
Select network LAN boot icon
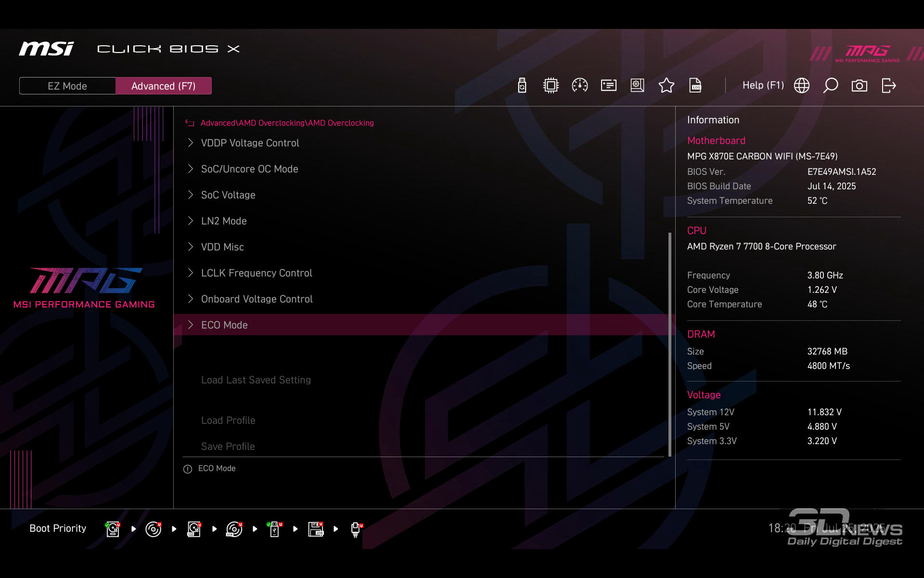point(356,529)
